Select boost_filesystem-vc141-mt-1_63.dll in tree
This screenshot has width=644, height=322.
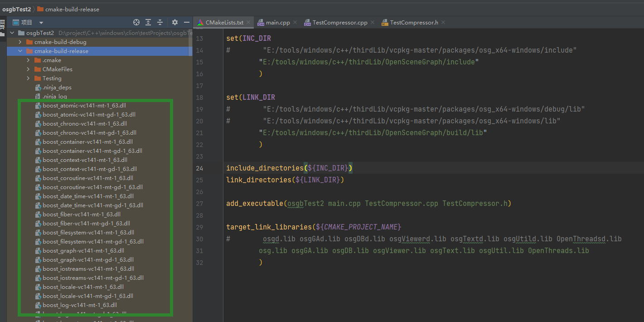[x=88, y=233]
